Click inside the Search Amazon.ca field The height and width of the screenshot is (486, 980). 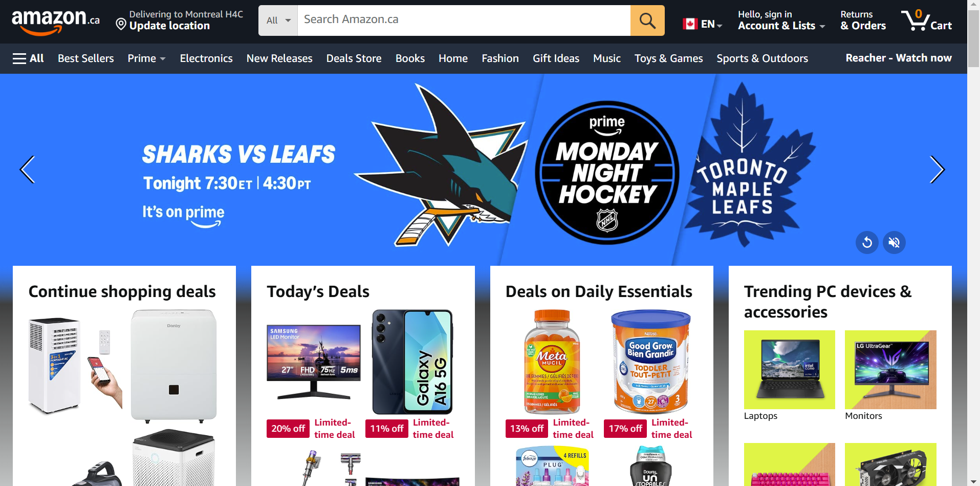coord(464,20)
